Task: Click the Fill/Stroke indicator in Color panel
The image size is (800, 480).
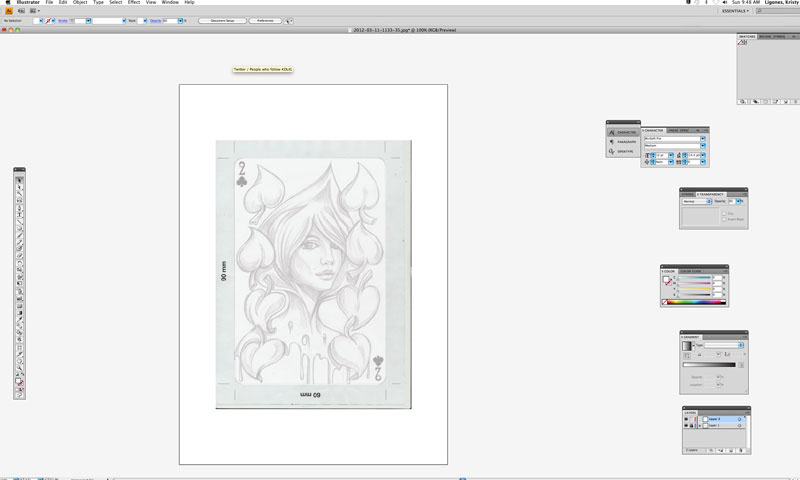Action: [666, 281]
